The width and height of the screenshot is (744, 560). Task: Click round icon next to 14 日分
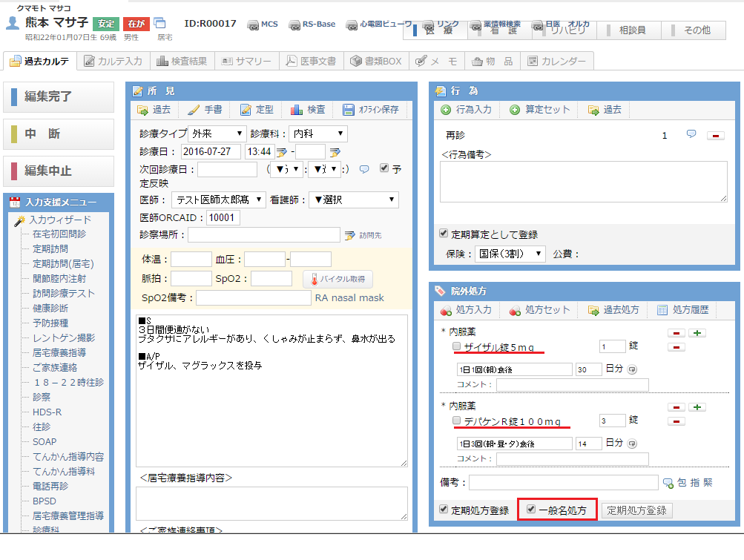632,444
